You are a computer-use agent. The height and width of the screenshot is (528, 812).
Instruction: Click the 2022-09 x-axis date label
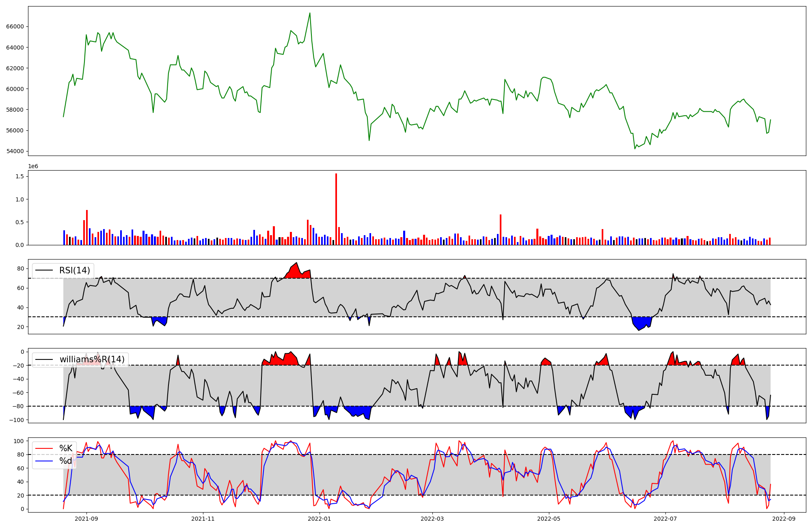click(x=784, y=518)
